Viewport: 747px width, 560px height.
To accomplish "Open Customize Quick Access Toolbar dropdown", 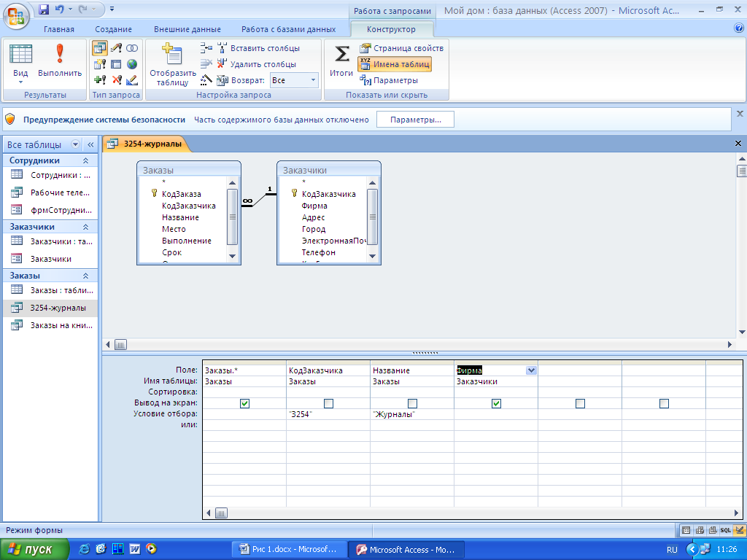I will [x=112, y=9].
